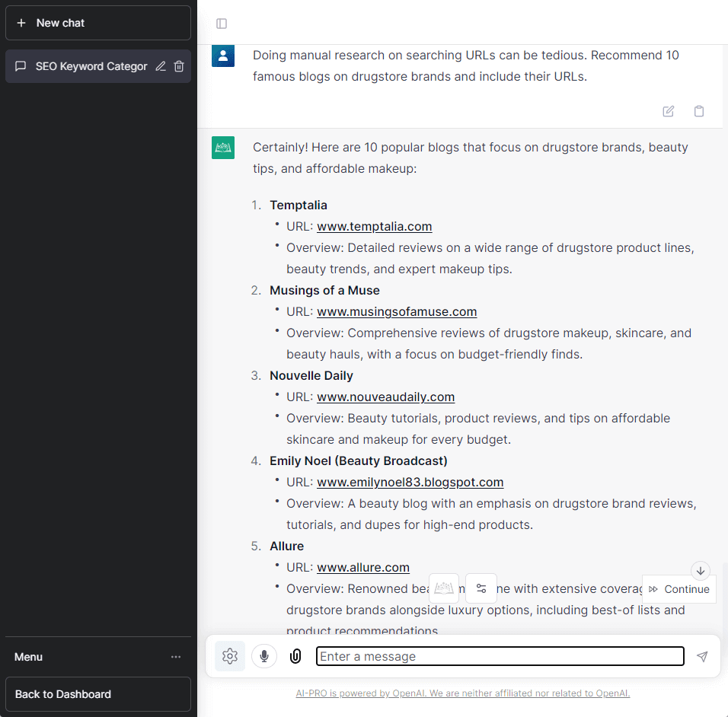Click the send message arrow icon
The width and height of the screenshot is (728, 717).
click(702, 656)
